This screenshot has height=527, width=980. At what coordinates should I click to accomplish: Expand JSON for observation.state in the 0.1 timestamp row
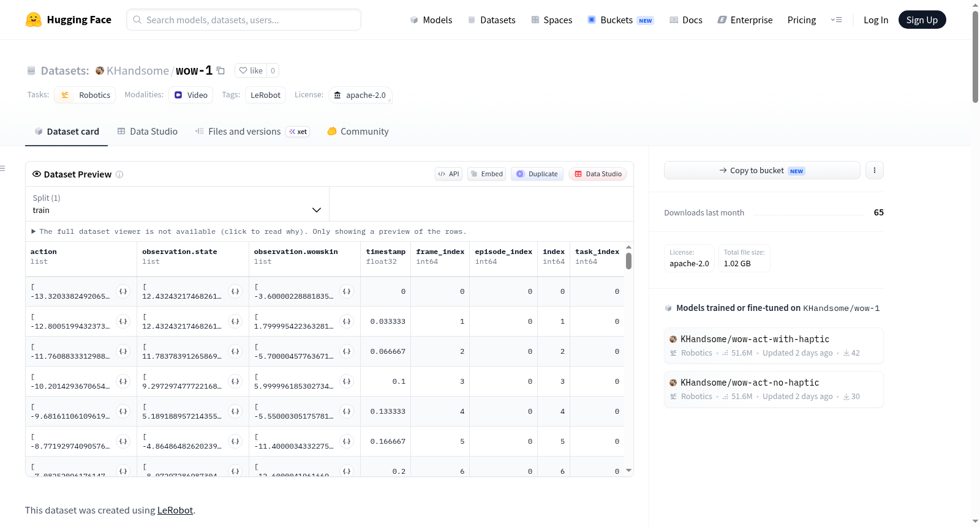[x=235, y=381]
